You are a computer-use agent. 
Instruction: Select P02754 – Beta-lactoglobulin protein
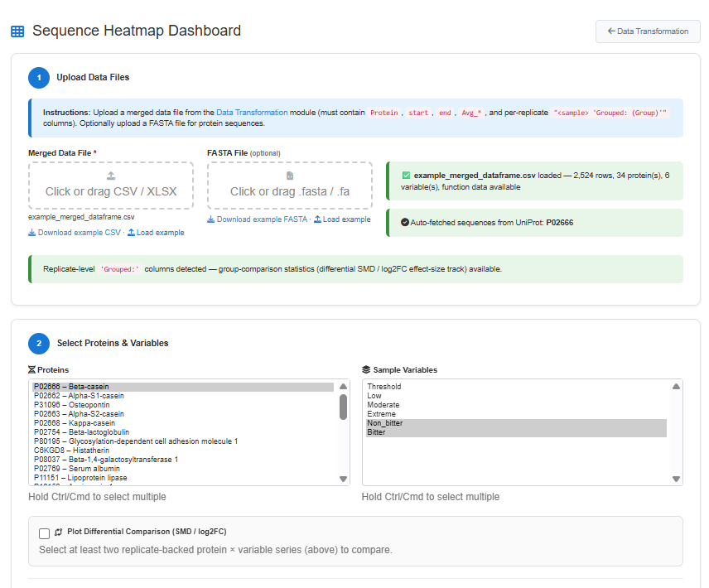click(183, 432)
